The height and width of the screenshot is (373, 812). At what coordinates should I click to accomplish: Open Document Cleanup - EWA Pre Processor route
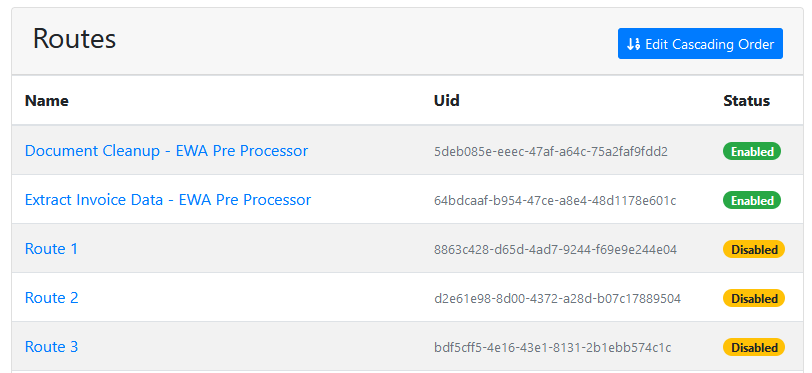tap(166, 151)
